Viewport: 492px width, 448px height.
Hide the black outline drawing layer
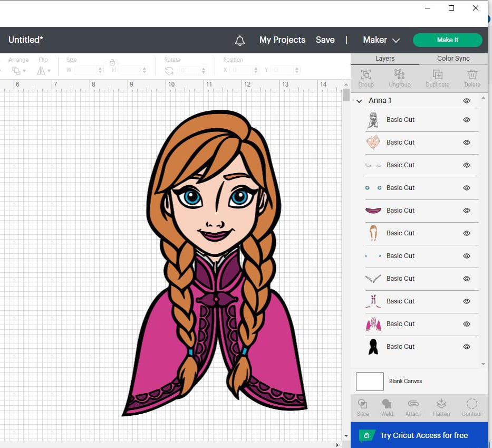[467, 120]
